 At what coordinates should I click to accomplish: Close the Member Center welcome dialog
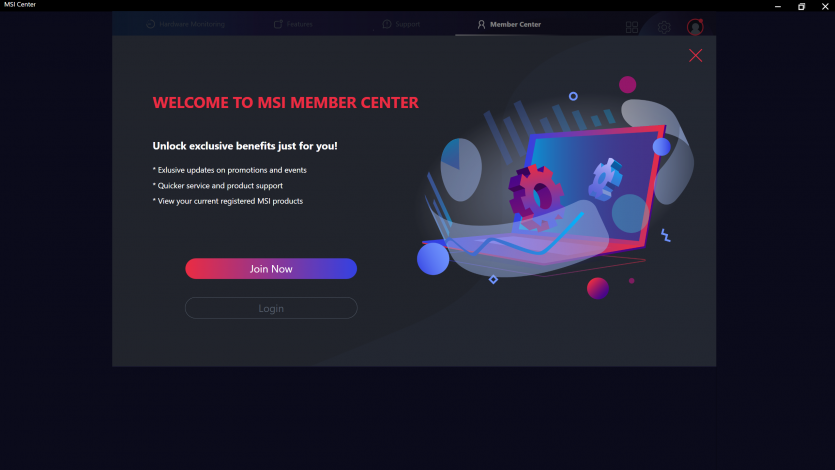click(x=695, y=55)
